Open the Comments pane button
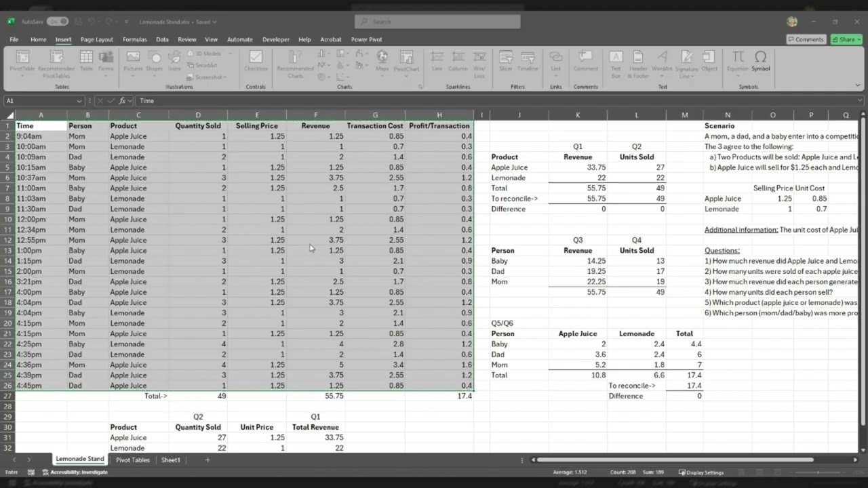868x488 pixels. click(x=806, y=39)
